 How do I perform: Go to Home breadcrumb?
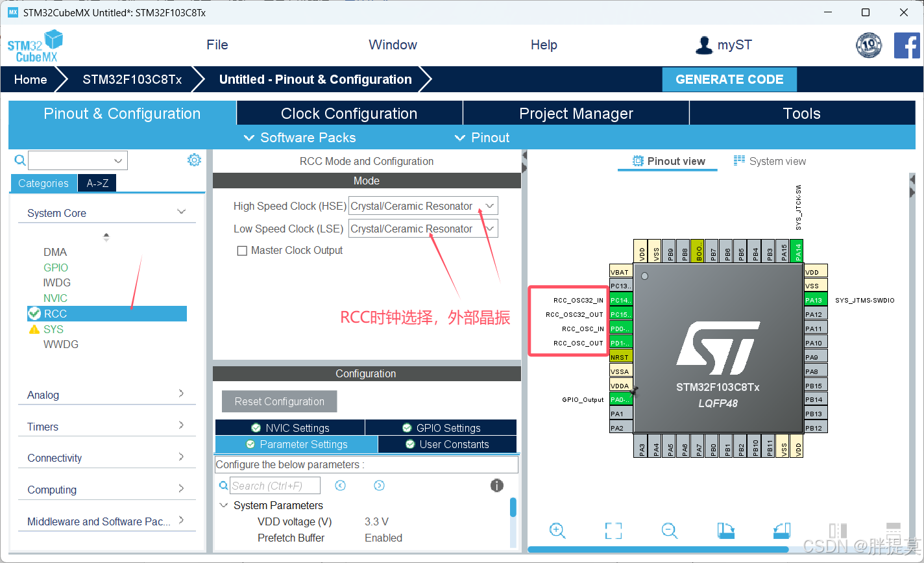click(30, 79)
